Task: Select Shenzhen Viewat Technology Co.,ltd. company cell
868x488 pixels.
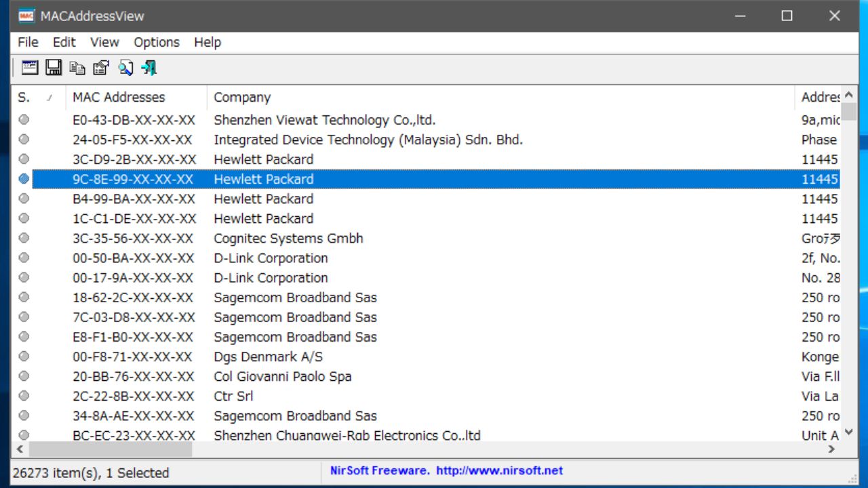Action: click(x=325, y=120)
